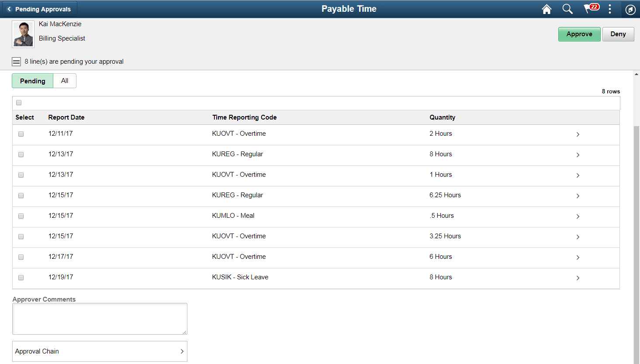Open the global Search icon
Screen dimensions: 640x364
pos(567,9)
